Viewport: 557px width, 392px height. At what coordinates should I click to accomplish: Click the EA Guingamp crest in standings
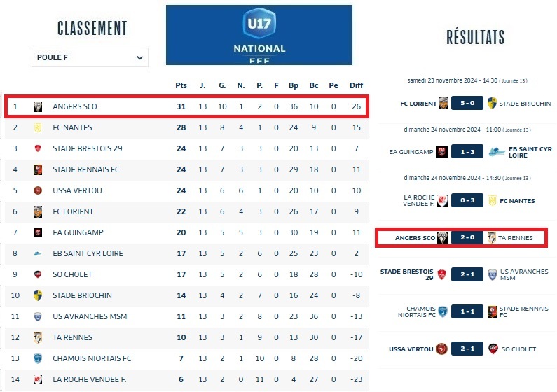tap(38, 232)
